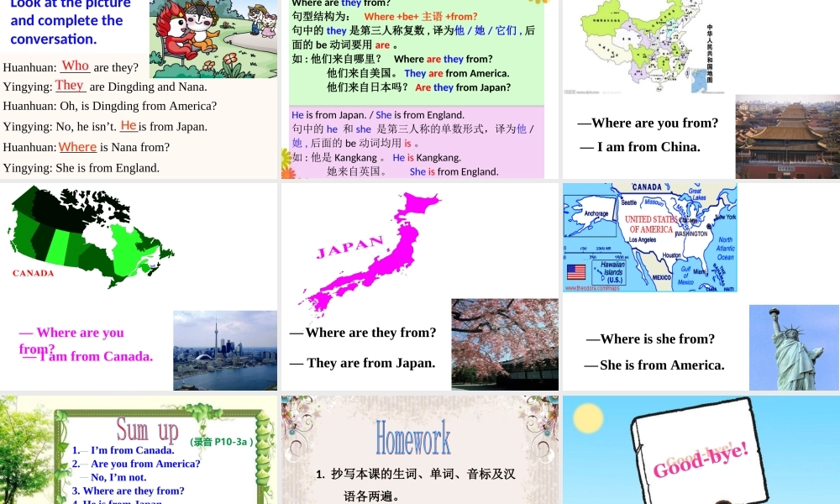Screen dimensions: 840x504
Task: Click the filled blank answering 'Who'
Action: [x=75, y=66]
